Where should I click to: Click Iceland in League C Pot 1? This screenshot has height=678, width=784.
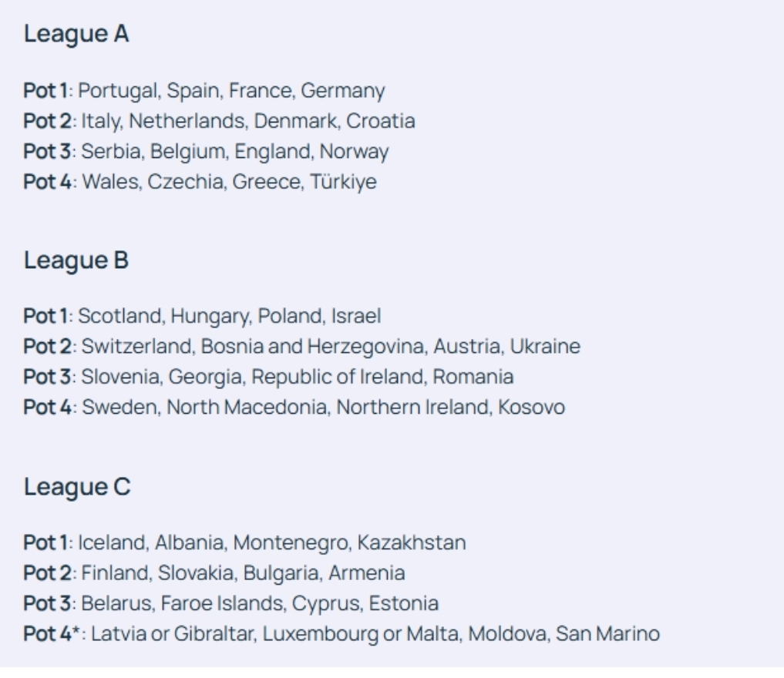click(111, 543)
